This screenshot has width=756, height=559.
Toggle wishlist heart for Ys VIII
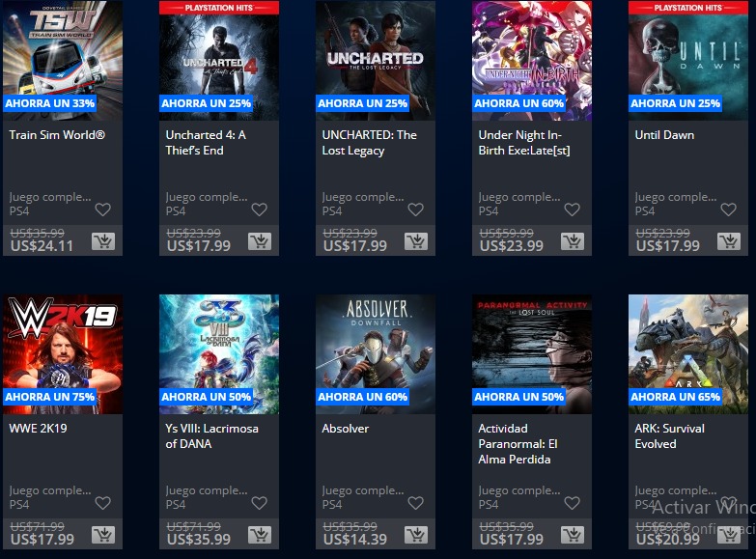pyautogui.click(x=260, y=503)
